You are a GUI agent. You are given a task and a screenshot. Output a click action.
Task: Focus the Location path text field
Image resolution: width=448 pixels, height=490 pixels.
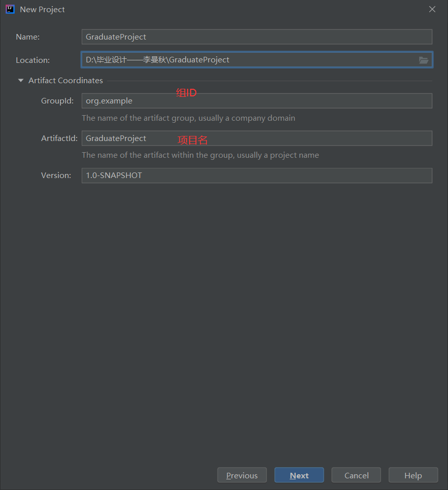tap(249, 60)
